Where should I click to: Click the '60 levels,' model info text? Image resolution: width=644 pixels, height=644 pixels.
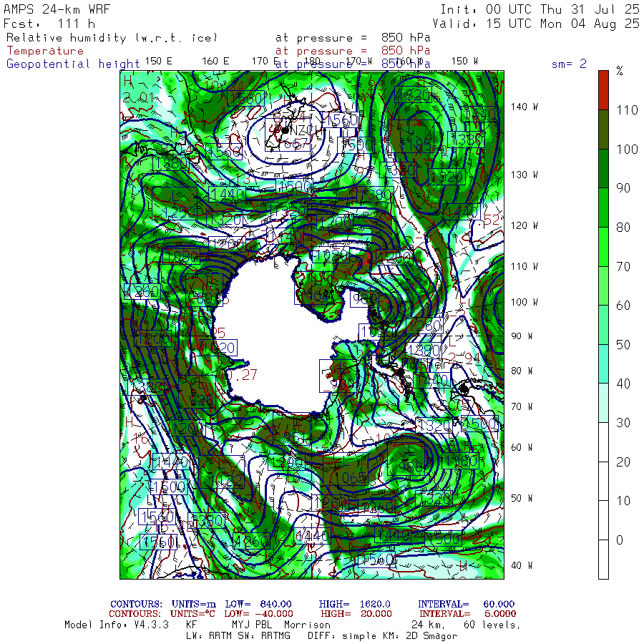(492, 625)
